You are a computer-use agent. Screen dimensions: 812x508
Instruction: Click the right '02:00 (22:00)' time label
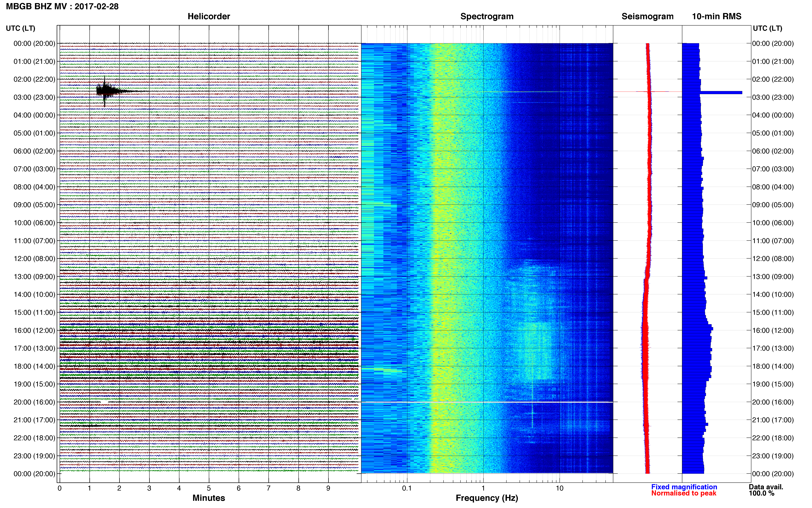[x=773, y=79]
